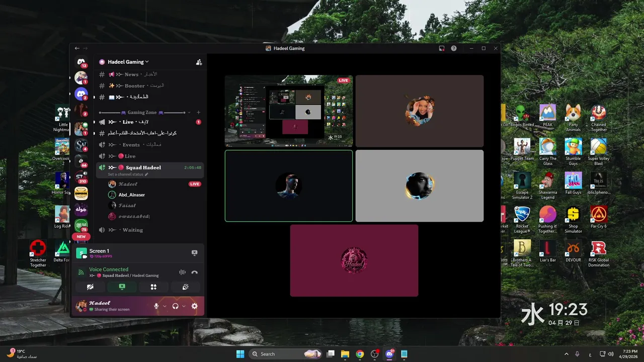
Task: Open headphone output options chevron
Action: [x=184, y=306]
